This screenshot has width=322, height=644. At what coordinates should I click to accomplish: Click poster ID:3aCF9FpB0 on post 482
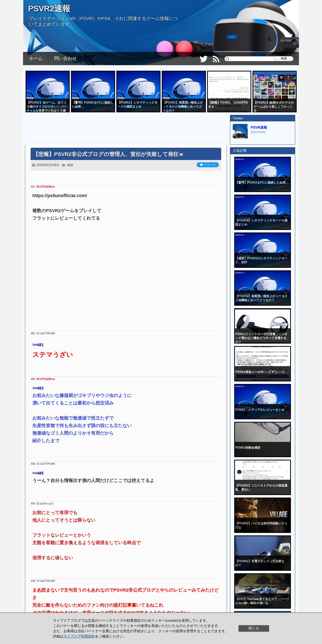click(x=46, y=333)
